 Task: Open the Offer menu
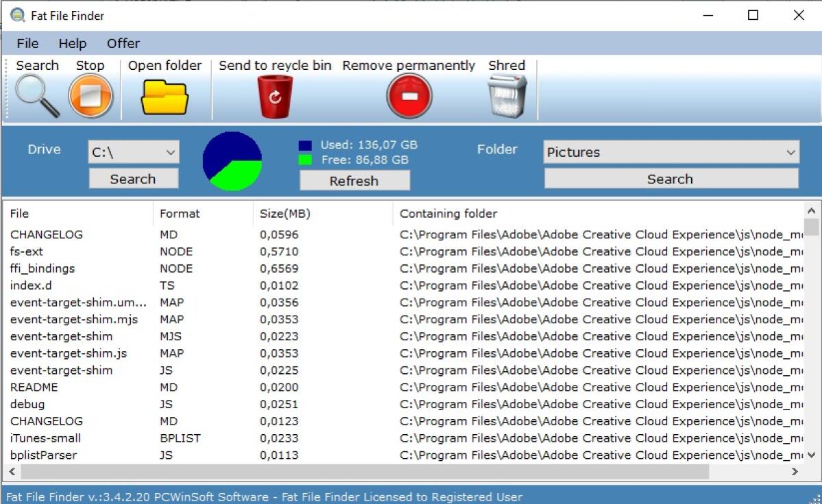coord(123,43)
